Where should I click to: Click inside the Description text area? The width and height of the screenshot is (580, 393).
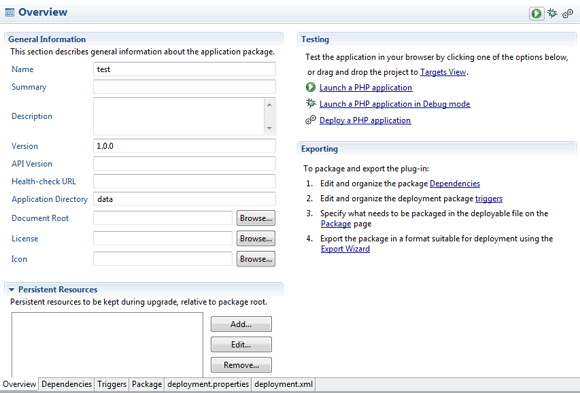[179, 116]
